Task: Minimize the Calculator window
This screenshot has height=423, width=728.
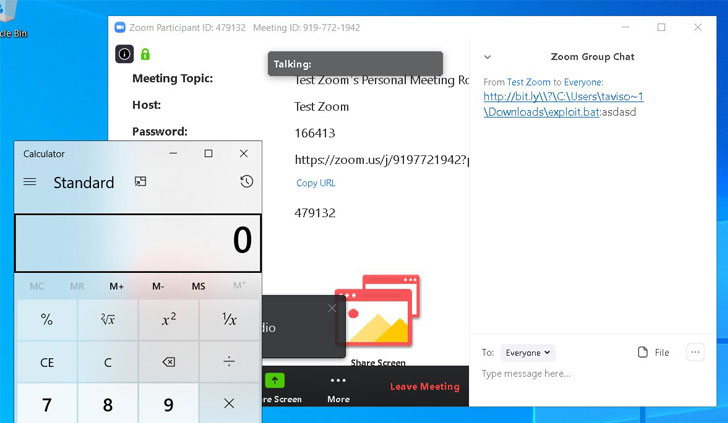Action: (x=173, y=153)
